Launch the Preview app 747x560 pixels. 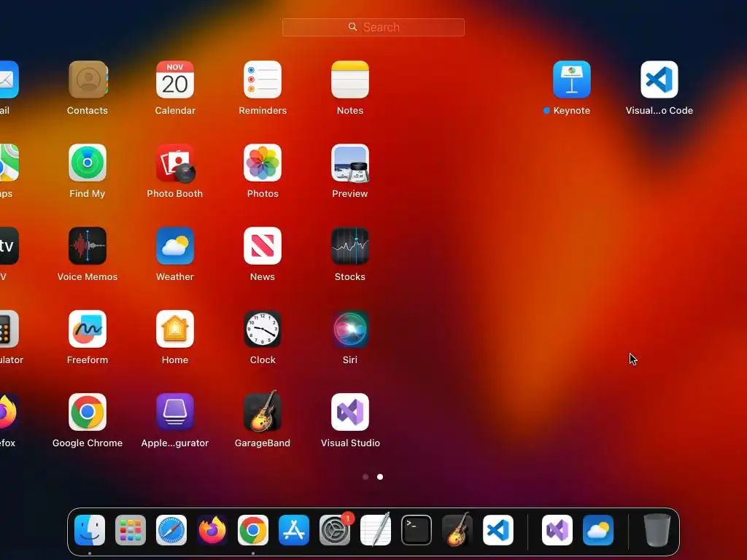click(350, 163)
